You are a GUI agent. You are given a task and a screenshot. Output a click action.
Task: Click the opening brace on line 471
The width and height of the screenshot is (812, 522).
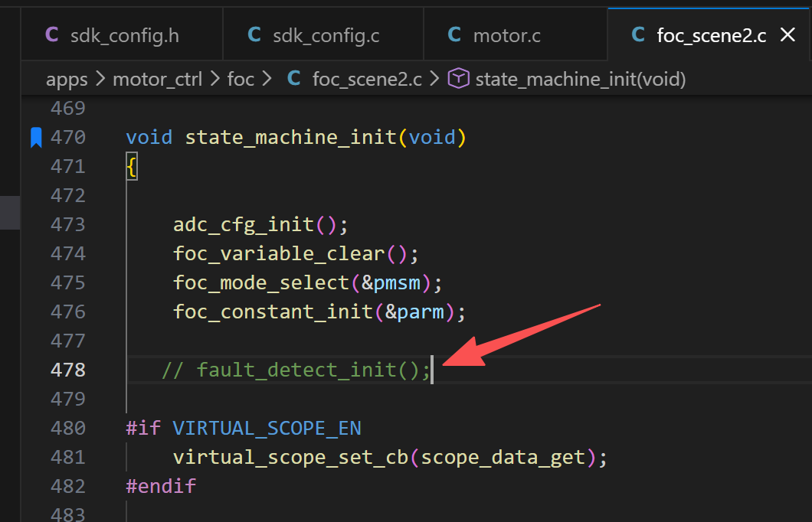[x=132, y=167]
